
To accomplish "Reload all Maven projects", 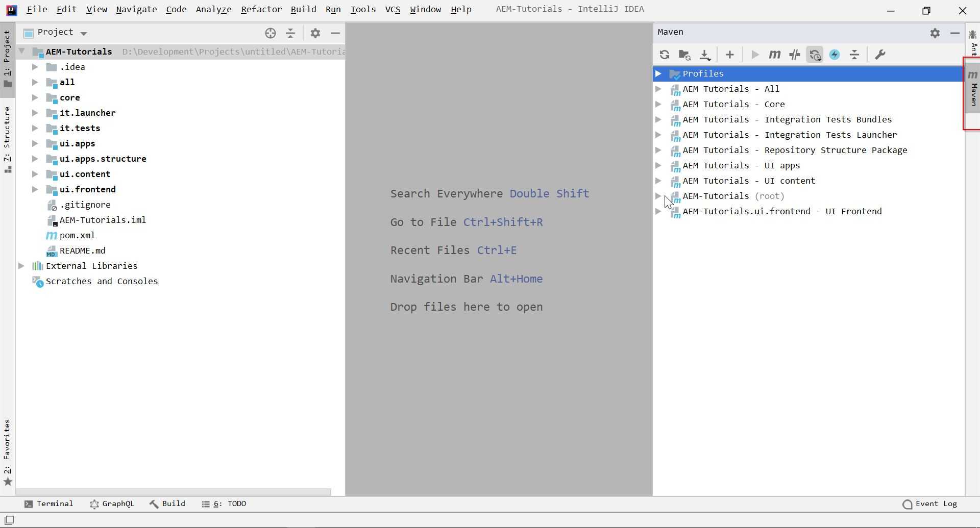I will tap(665, 55).
